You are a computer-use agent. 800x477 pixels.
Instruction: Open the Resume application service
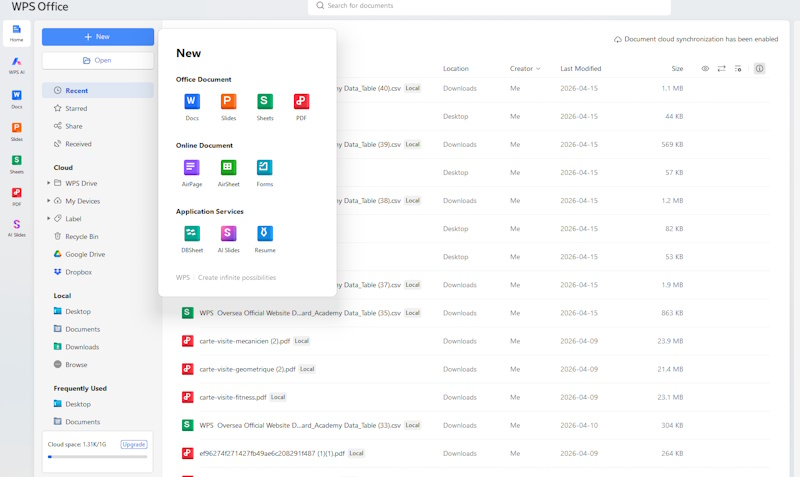(265, 239)
